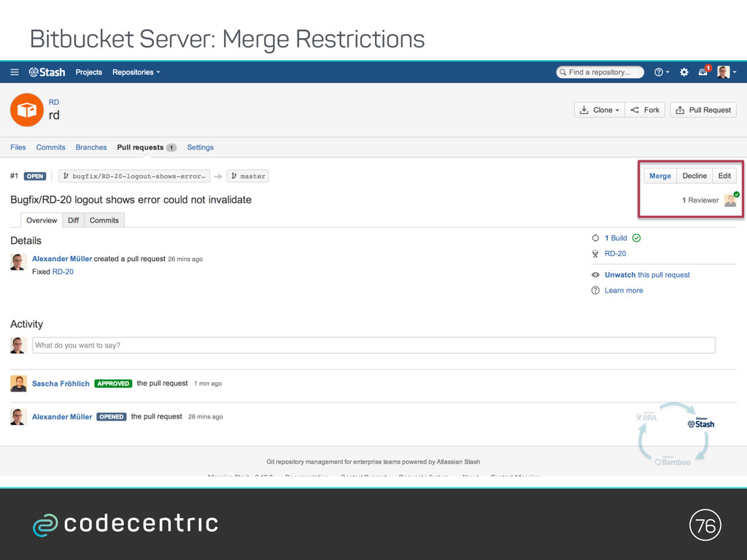Click the green build success checkmark

click(x=636, y=238)
